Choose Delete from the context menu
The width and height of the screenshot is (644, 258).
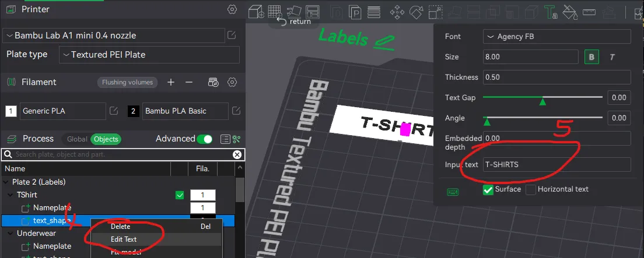pos(120,227)
